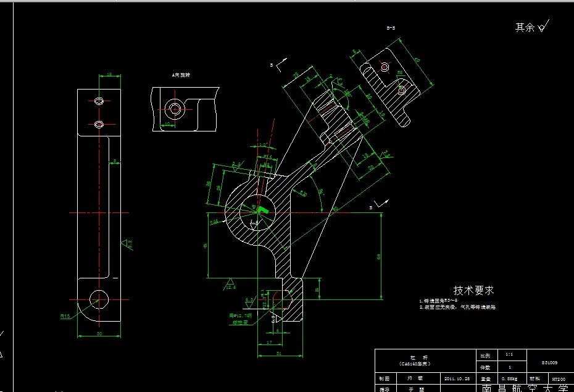
Task: Click the 其余 surface finish note
Action: click(x=532, y=27)
